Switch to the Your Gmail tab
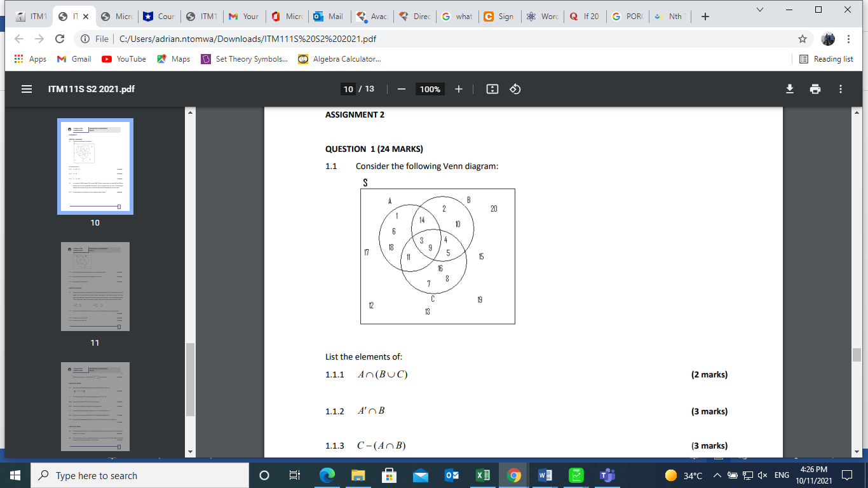This screenshot has width=868, height=488. point(244,17)
